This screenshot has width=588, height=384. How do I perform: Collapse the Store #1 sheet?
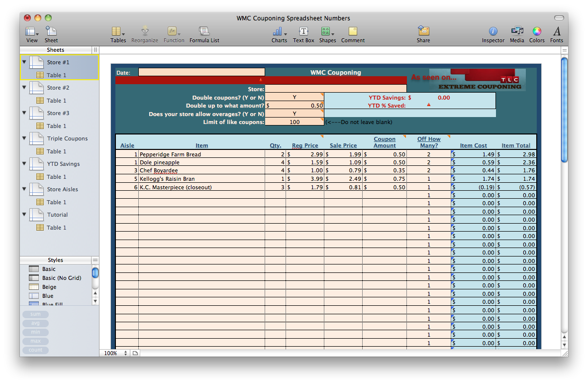point(24,62)
